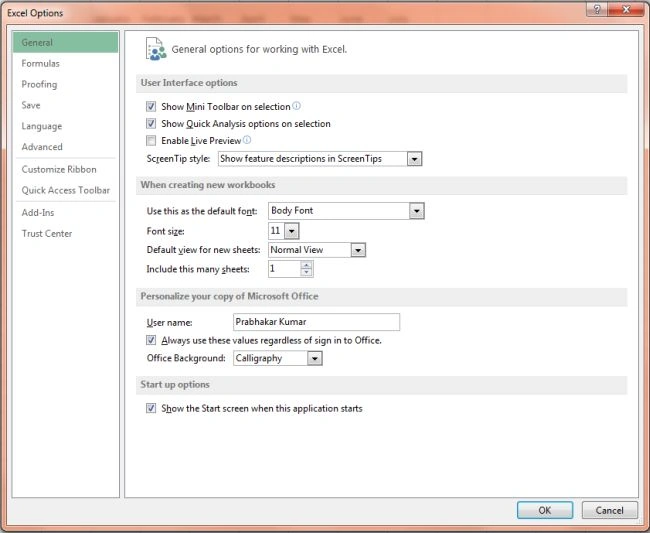Screen dimensions: 650x533
Task: Toggle Show the Start screen checkbox
Action: coord(151,408)
